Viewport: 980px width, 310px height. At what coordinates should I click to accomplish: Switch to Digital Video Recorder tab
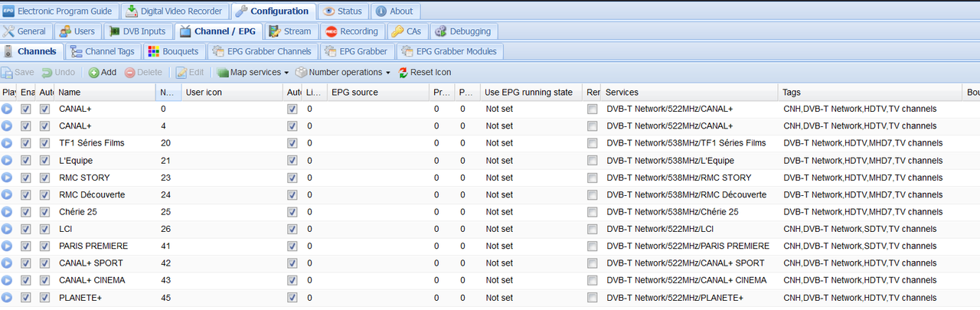pyautogui.click(x=174, y=11)
